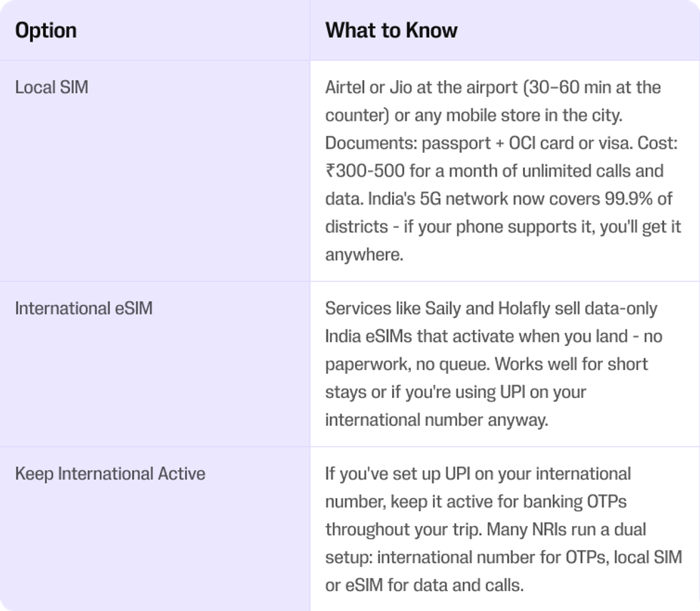Click the "Option" column header
The width and height of the screenshot is (700, 611).
click(x=46, y=31)
